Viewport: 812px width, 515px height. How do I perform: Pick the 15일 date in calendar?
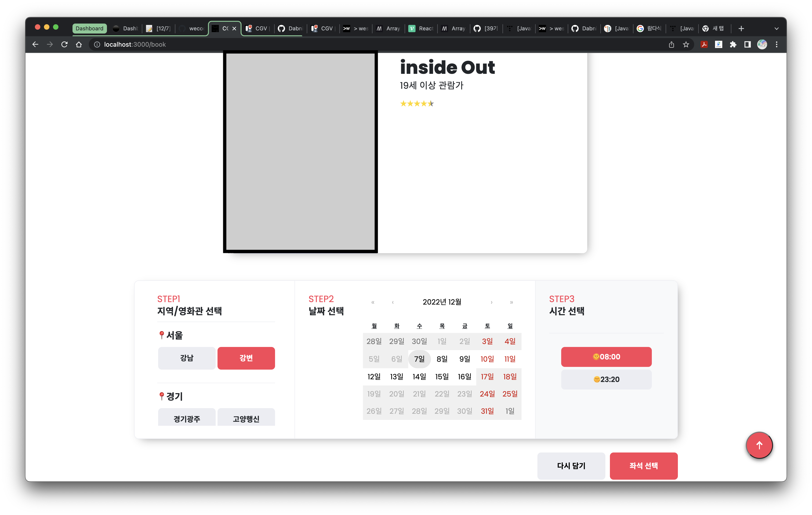click(x=442, y=376)
